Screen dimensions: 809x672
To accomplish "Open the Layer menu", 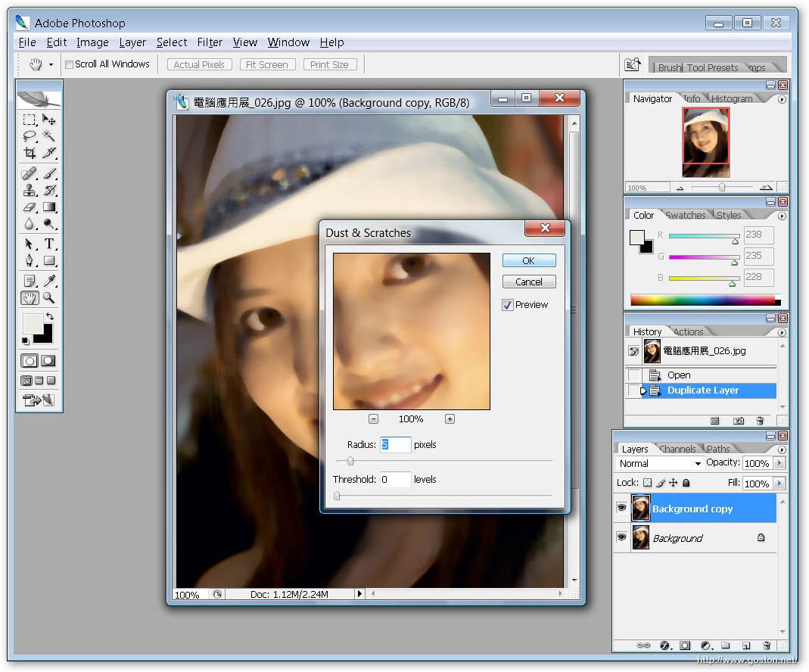I will [132, 42].
